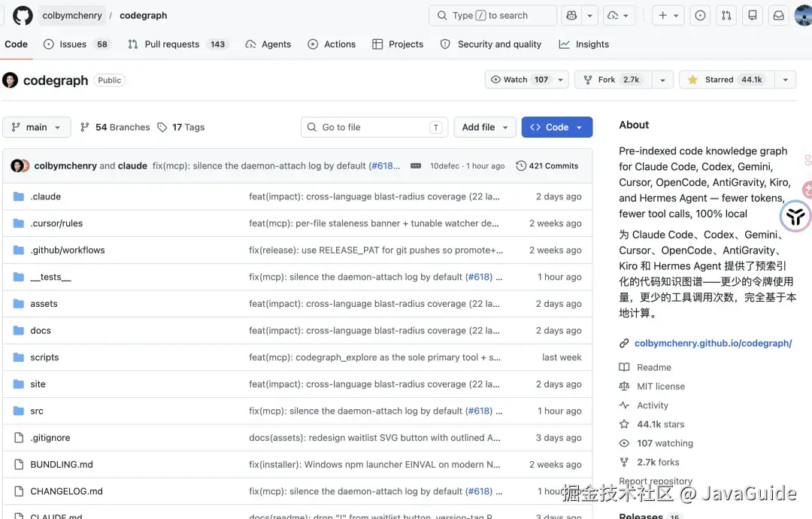This screenshot has width=812, height=519.
Task: Click the pulse icon next to Activity
Action: (x=624, y=405)
